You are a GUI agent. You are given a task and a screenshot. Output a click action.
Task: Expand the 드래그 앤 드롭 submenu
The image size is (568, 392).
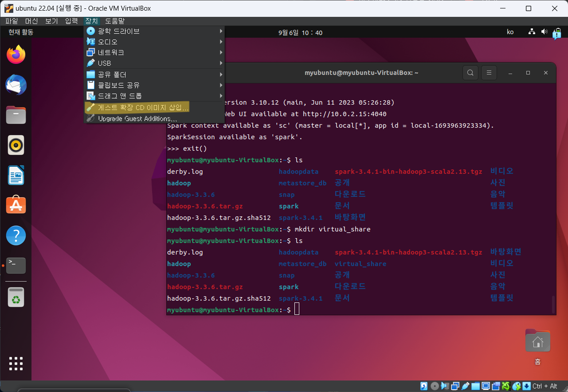pos(154,96)
